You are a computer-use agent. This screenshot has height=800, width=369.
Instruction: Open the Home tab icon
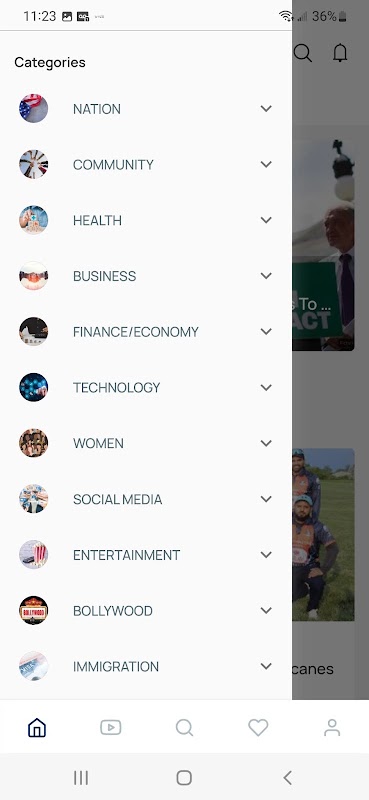(x=37, y=727)
